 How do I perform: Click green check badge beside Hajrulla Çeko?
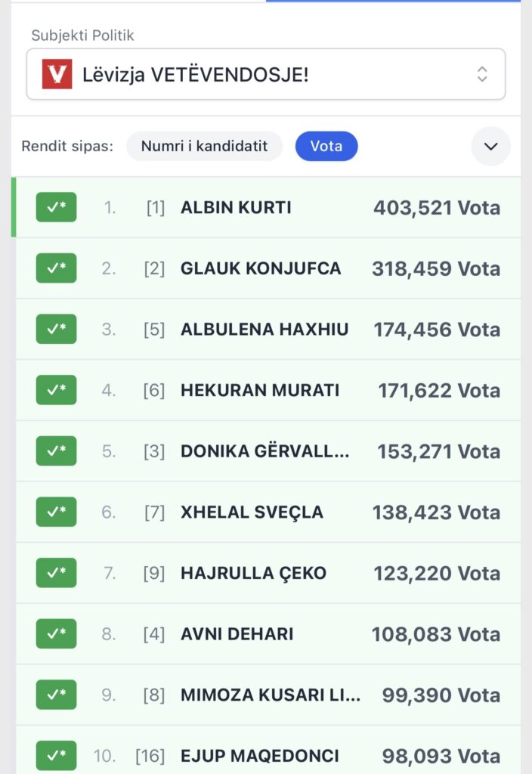click(x=57, y=573)
